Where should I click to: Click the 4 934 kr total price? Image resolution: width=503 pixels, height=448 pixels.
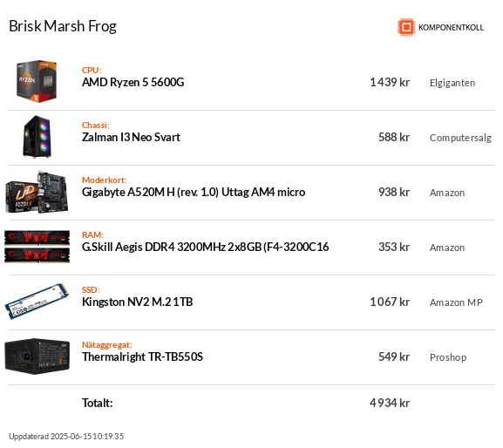(390, 403)
